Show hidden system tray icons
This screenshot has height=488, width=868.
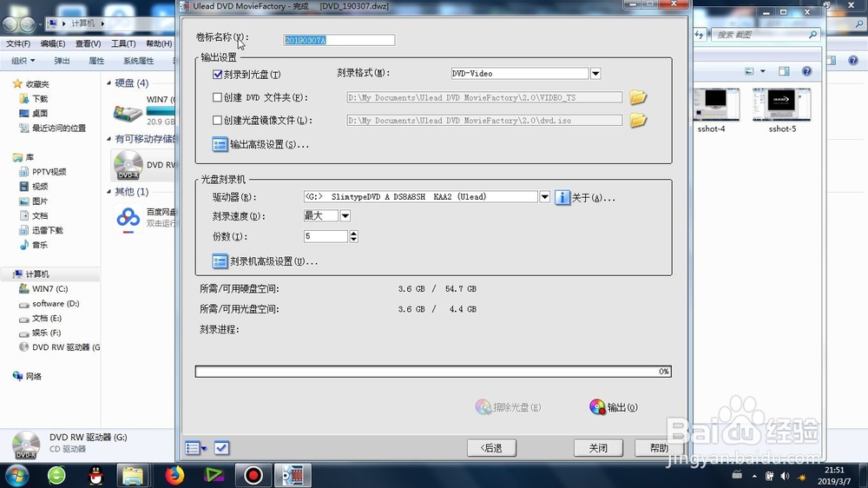[754, 476]
